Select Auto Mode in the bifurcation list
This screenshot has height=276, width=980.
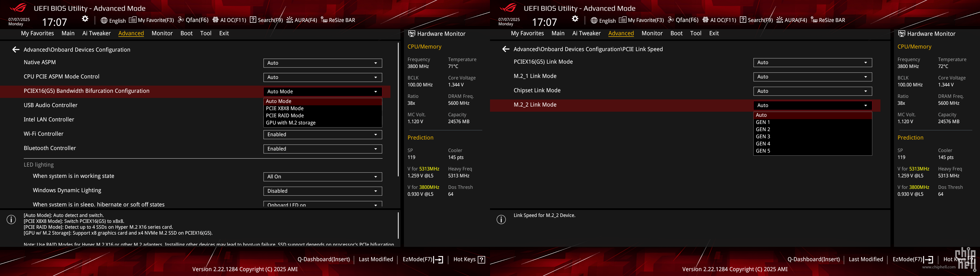(x=323, y=101)
